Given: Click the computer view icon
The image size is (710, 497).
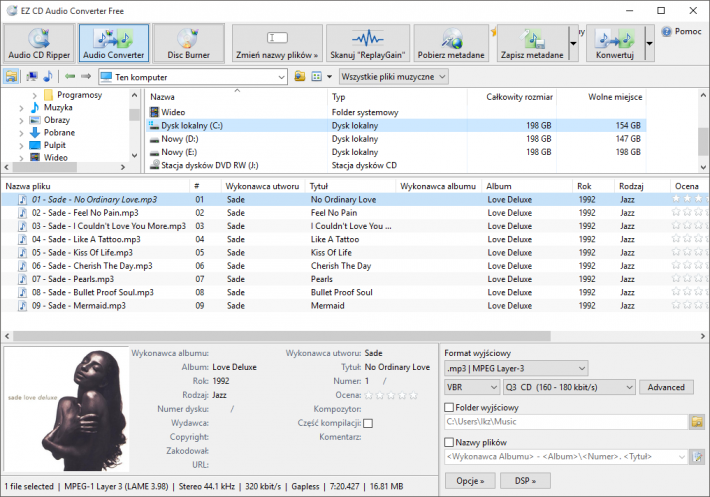Looking at the screenshot, I should tap(32, 76).
